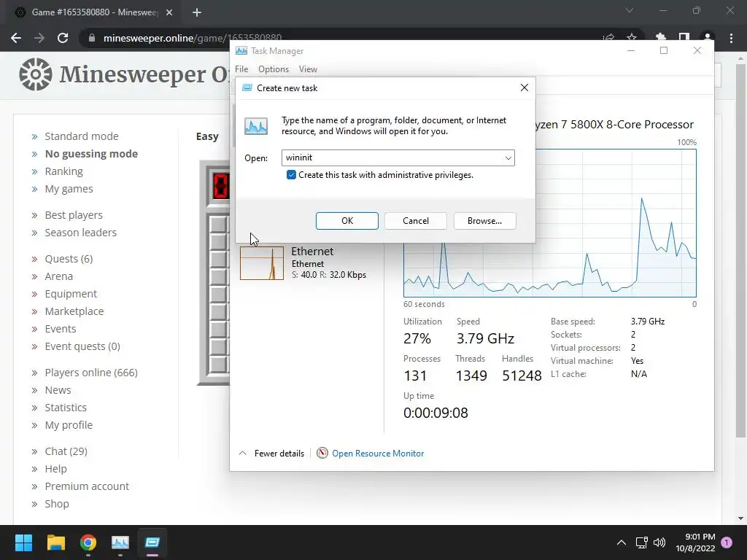Expand the Open combo box dropdown arrow
The height and width of the screenshot is (560, 747).
tap(508, 157)
